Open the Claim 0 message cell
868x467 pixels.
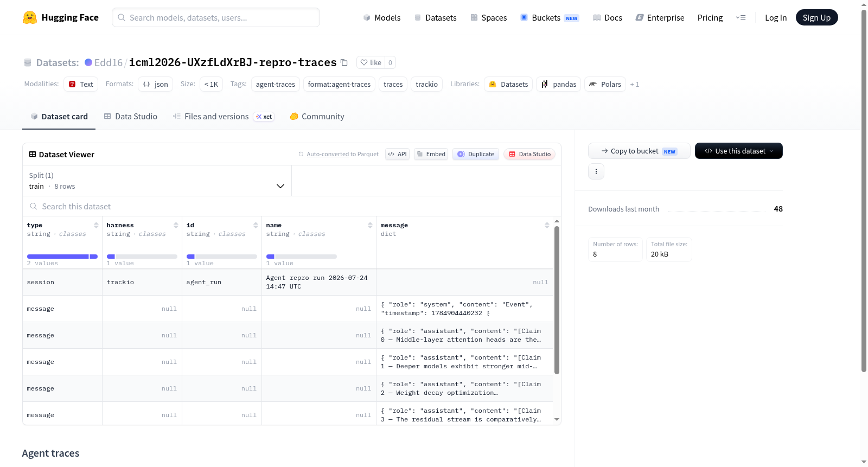point(464,335)
